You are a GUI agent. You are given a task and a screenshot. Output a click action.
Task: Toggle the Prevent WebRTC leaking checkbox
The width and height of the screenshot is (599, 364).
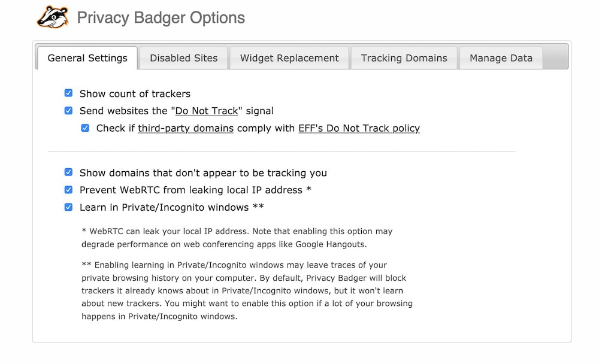tap(68, 190)
